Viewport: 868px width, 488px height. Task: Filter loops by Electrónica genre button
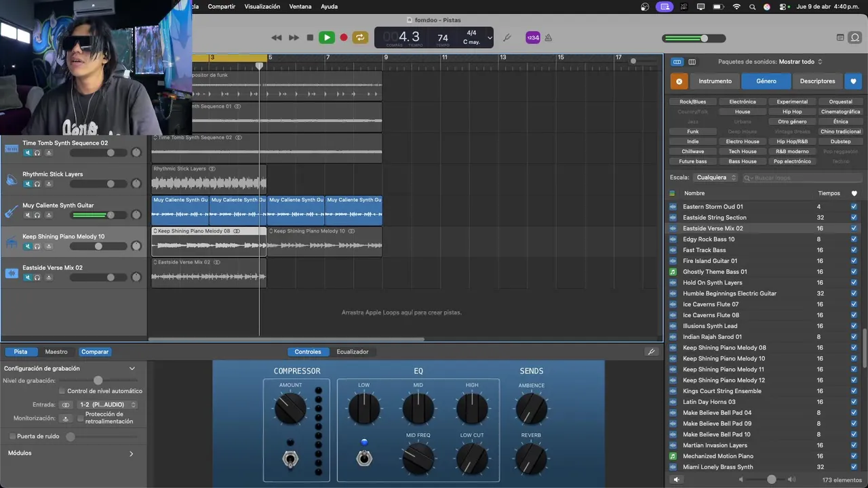click(x=743, y=102)
